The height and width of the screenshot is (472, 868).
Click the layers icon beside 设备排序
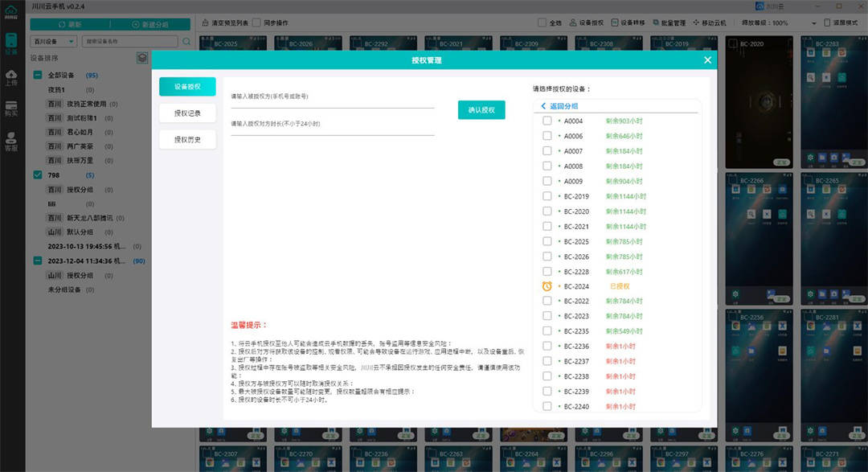click(142, 58)
